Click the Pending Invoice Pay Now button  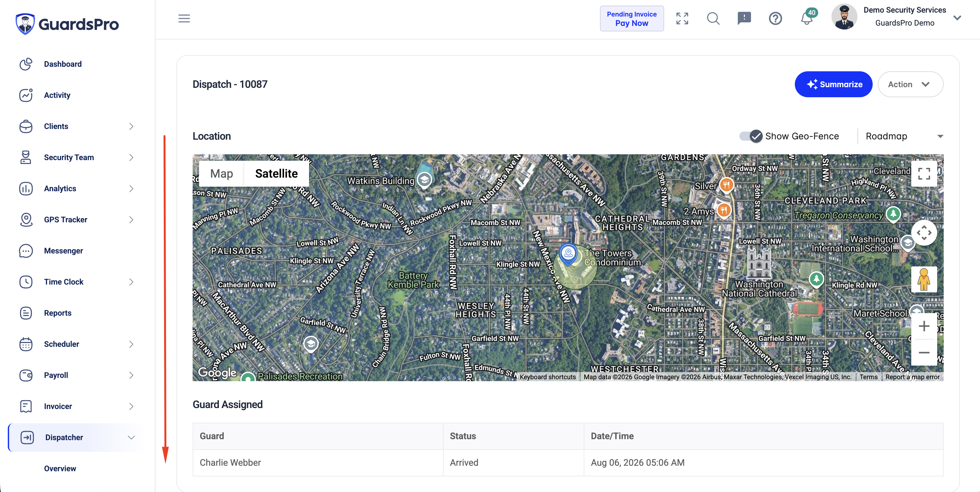click(x=632, y=18)
